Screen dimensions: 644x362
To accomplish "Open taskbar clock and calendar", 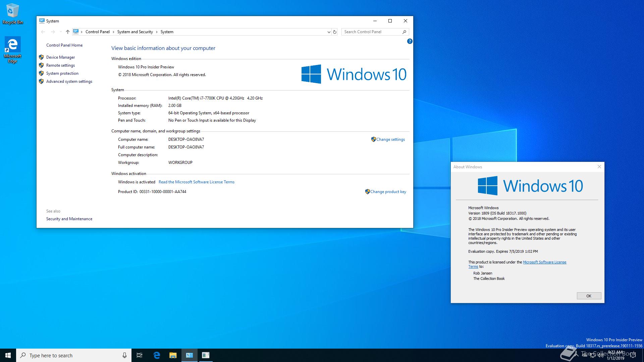I will (615, 355).
